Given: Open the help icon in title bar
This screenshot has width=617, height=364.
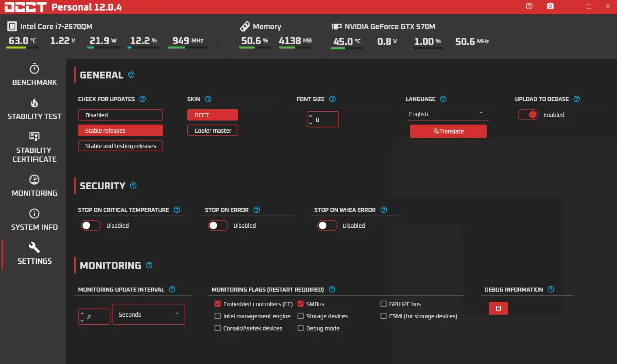Looking at the screenshot, I should (x=529, y=6).
